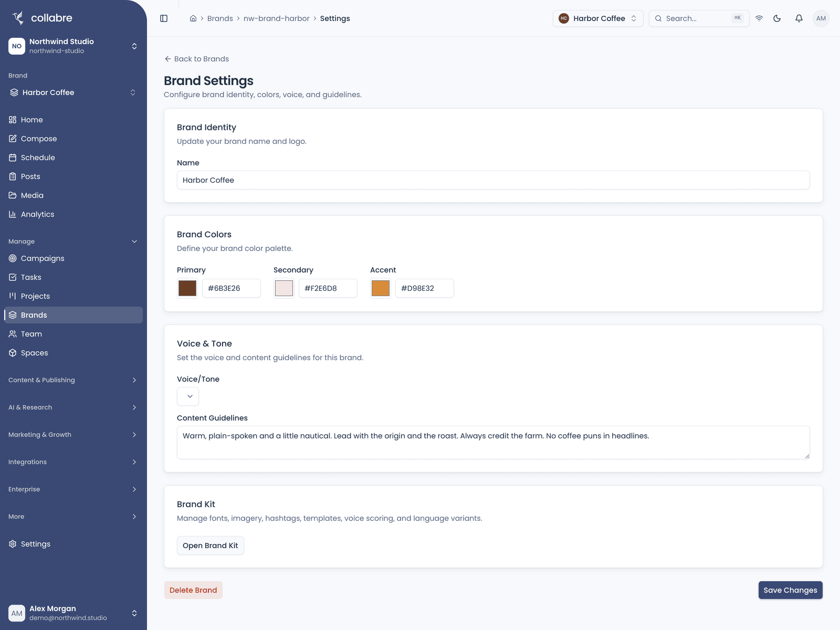Expand AI & Research section
Screen dimensions: 840x630
click(73, 407)
